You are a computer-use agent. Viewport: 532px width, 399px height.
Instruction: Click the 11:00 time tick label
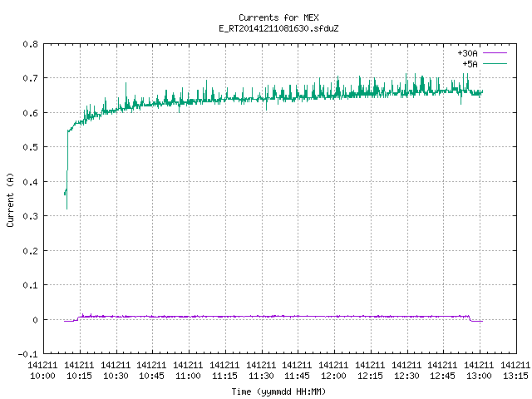pyautogui.click(x=189, y=376)
